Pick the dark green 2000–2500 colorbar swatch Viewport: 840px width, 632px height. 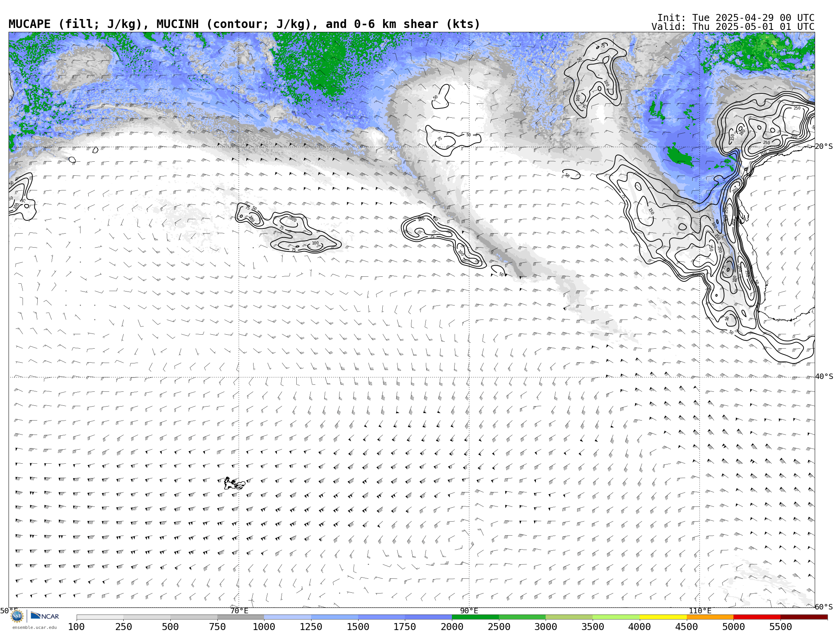click(475, 617)
